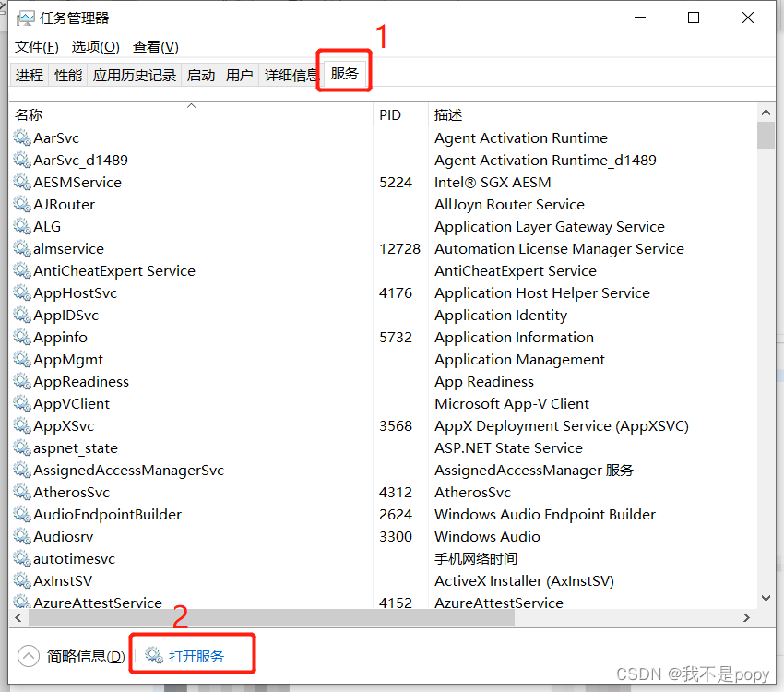Click the 打开服务 link
This screenshot has width=784, height=692.
tap(196, 656)
